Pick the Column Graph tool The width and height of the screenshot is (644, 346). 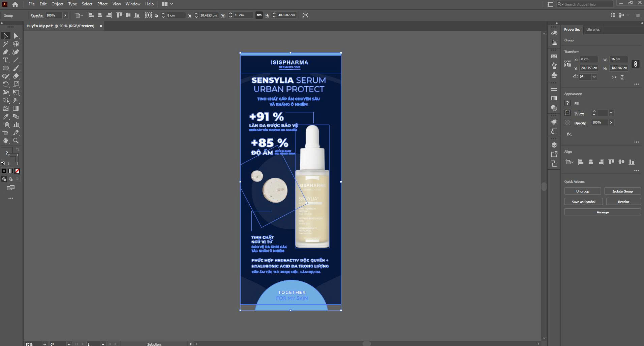pos(16,125)
